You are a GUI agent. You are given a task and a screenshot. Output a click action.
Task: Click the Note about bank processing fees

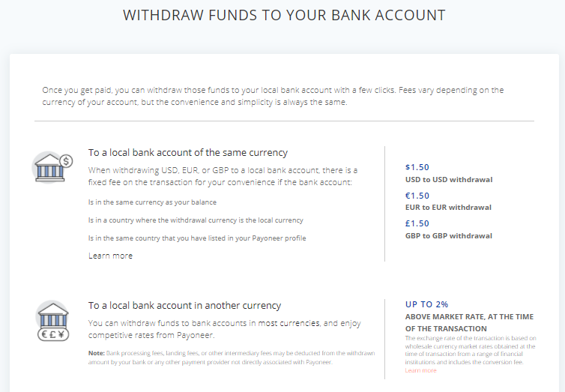tap(232, 358)
